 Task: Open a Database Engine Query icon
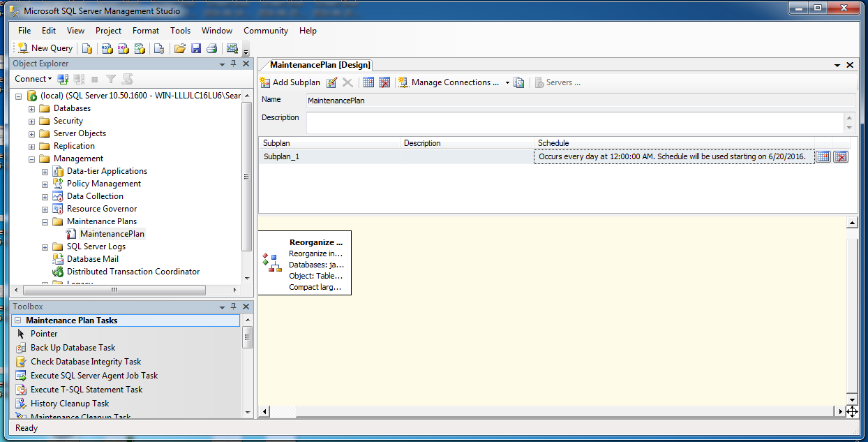coord(87,48)
